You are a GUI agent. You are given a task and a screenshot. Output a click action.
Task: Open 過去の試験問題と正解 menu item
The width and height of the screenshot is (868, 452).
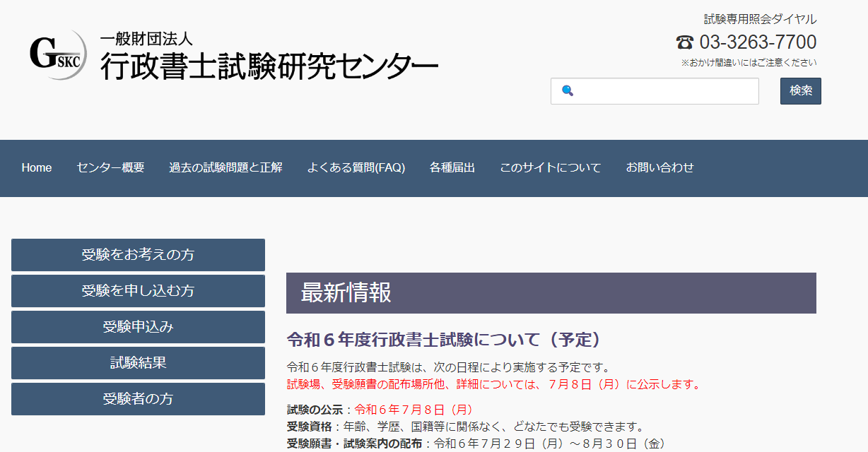click(225, 168)
